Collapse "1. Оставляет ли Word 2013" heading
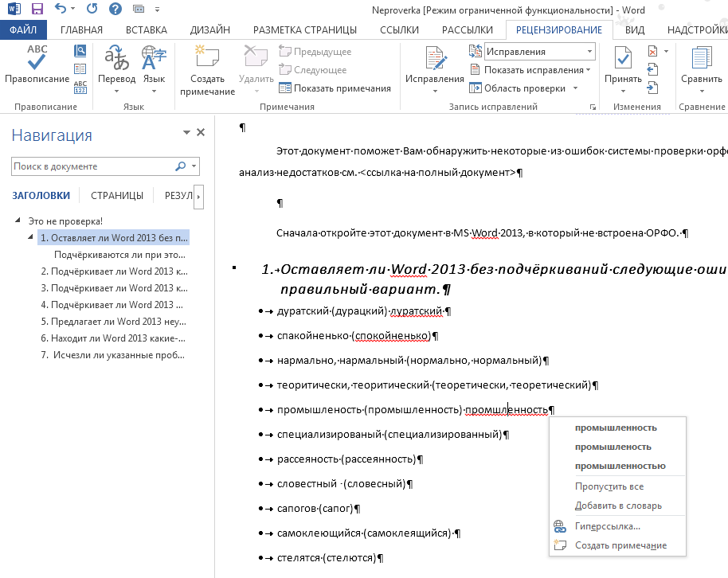Image resolution: width=728 pixels, height=578 pixels. (30, 237)
